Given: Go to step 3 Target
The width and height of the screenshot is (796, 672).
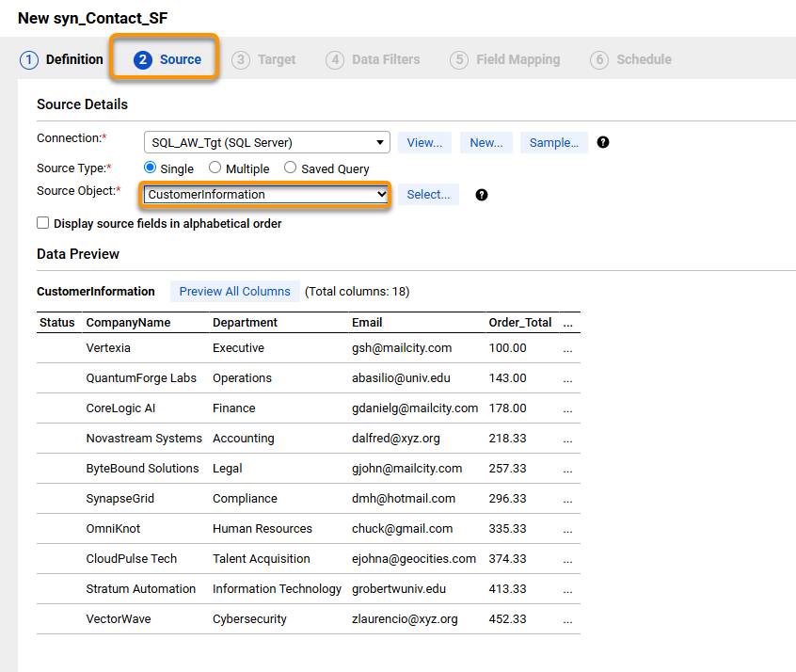Looking at the screenshot, I should [x=263, y=59].
